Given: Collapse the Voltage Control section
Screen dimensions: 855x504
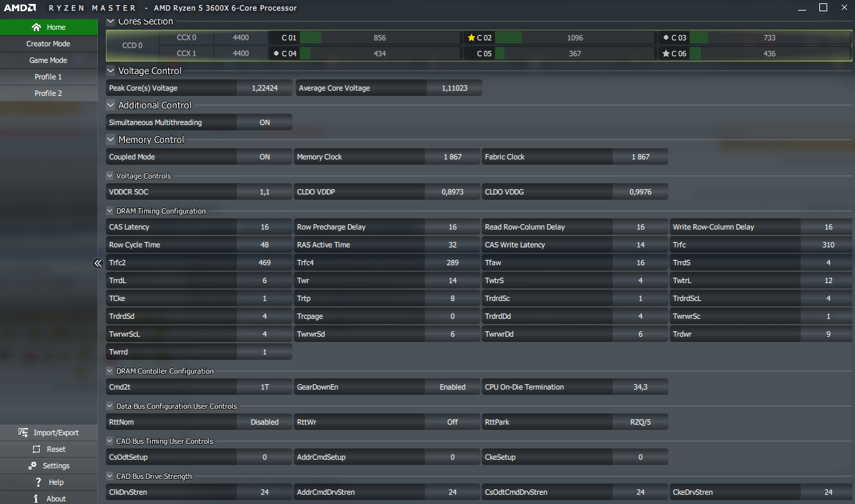Looking at the screenshot, I should [x=111, y=71].
